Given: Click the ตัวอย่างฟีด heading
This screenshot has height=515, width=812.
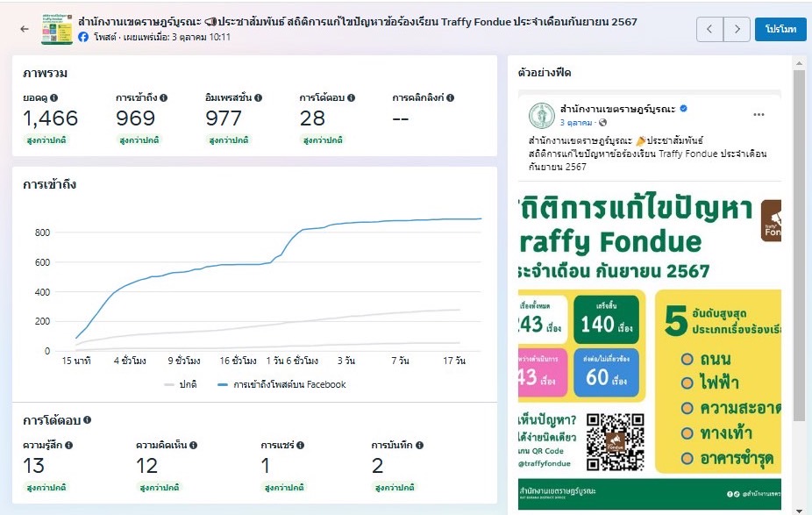Looking at the screenshot, I should 545,73.
